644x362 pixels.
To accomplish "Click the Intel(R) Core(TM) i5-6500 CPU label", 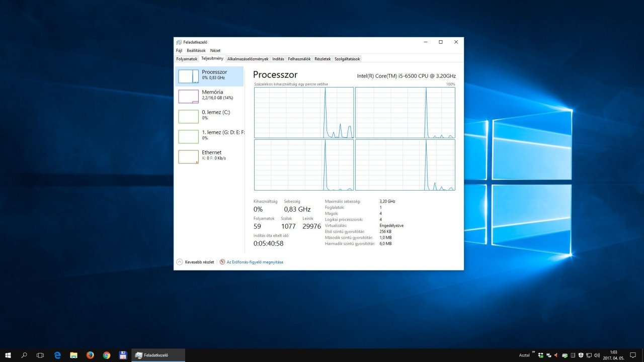I will pos(407,76).
